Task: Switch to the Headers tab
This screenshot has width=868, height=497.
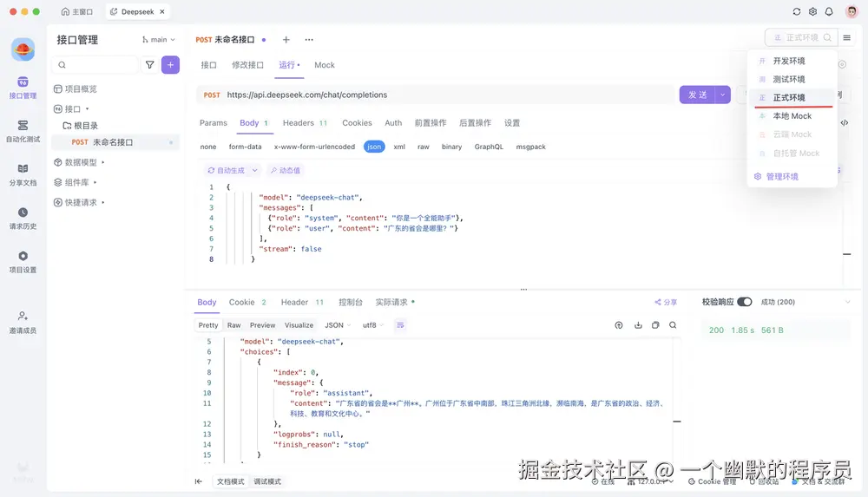Action: click(305, 123)
